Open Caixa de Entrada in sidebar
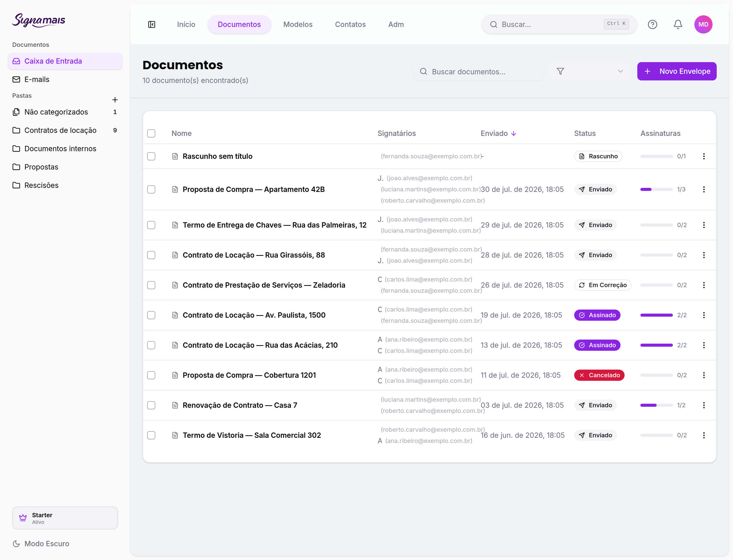Viewport: 733px width, 560px height. click(x=65, y=61)
